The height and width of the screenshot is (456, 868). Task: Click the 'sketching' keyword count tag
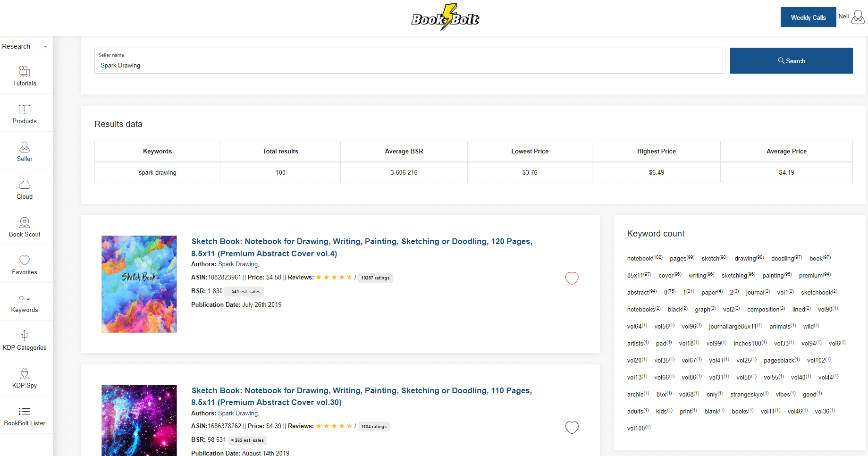point(738,275)
